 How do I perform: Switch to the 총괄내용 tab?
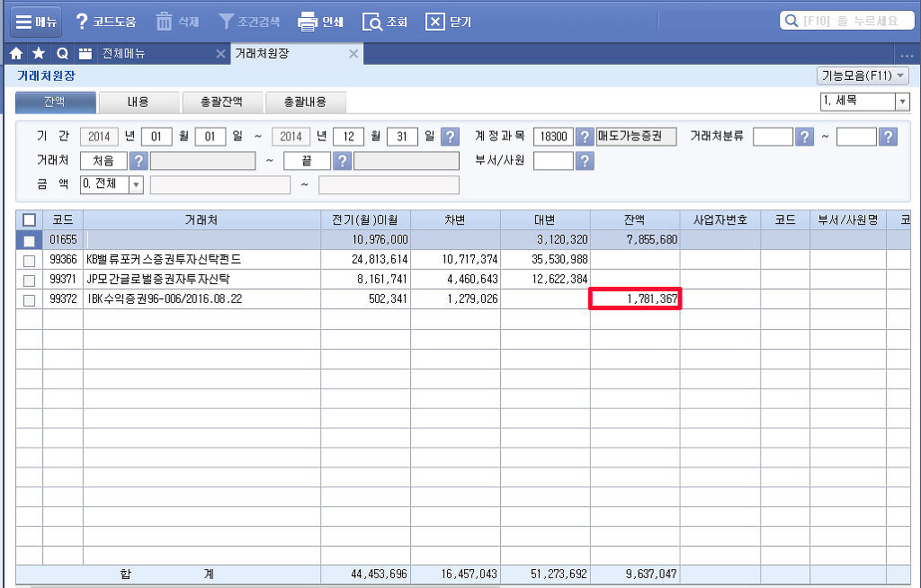(x=306, y=102)
